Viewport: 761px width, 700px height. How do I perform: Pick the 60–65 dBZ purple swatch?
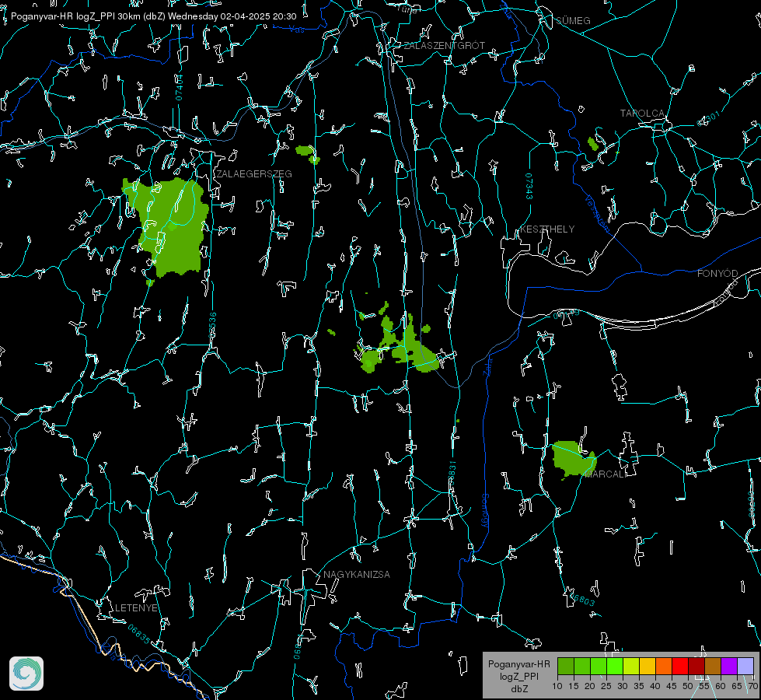[x=729, y=667]
